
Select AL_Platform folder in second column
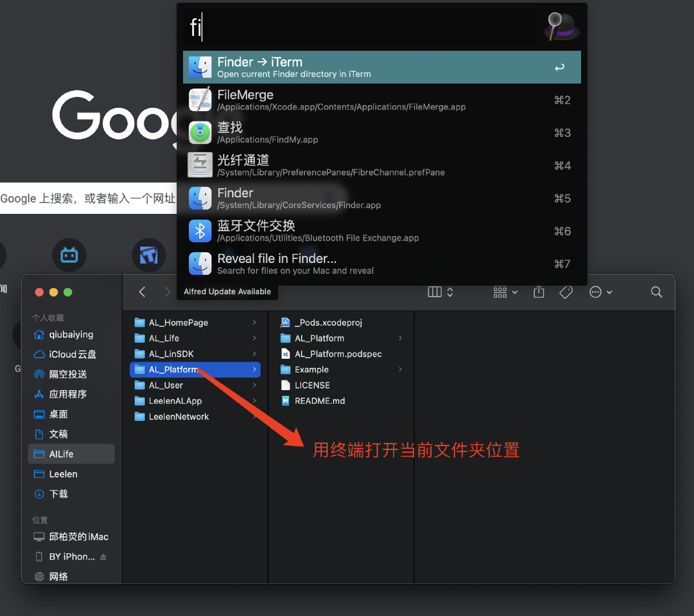341,338
